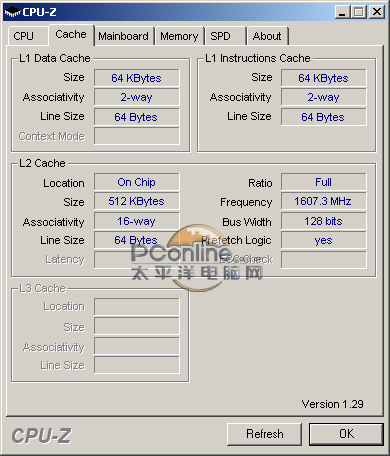Viewport: 390px width, 456px height.
Task: Click the 'L1 Data Cache' group label
Action: pos(55,58)
